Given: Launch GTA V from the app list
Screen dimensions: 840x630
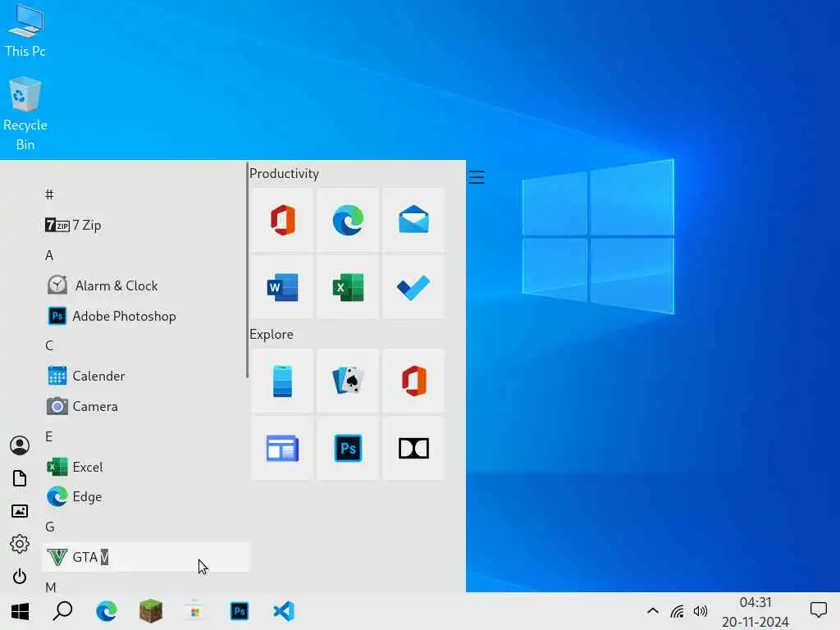Looking at the screenshot, I should tap(144, 557).
